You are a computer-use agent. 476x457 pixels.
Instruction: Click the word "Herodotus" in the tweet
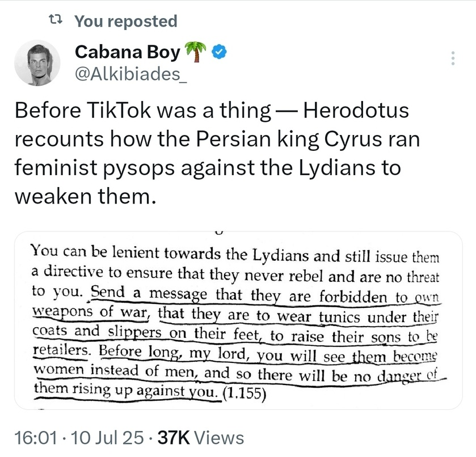(356, 110)
